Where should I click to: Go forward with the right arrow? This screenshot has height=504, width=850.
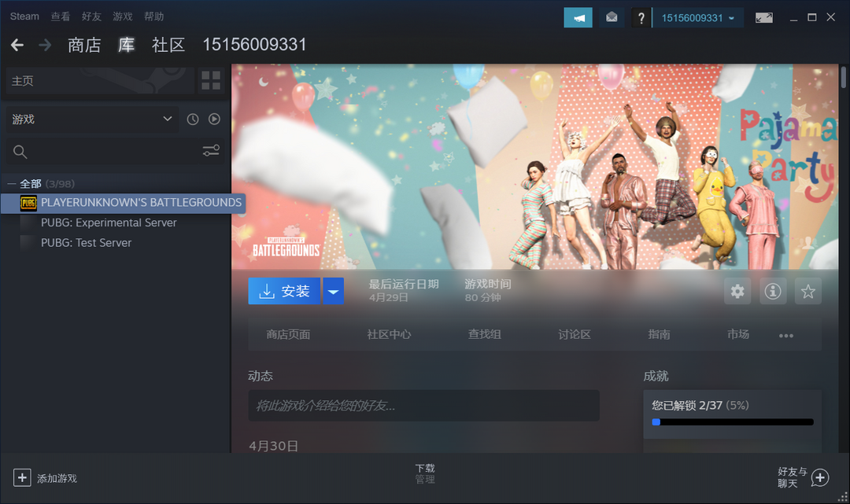tap(45, 45)
